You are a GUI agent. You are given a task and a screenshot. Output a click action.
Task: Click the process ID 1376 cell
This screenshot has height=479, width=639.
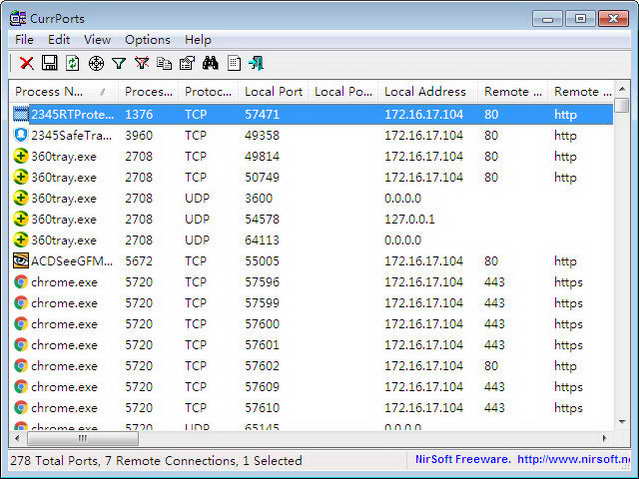(139, 115)
